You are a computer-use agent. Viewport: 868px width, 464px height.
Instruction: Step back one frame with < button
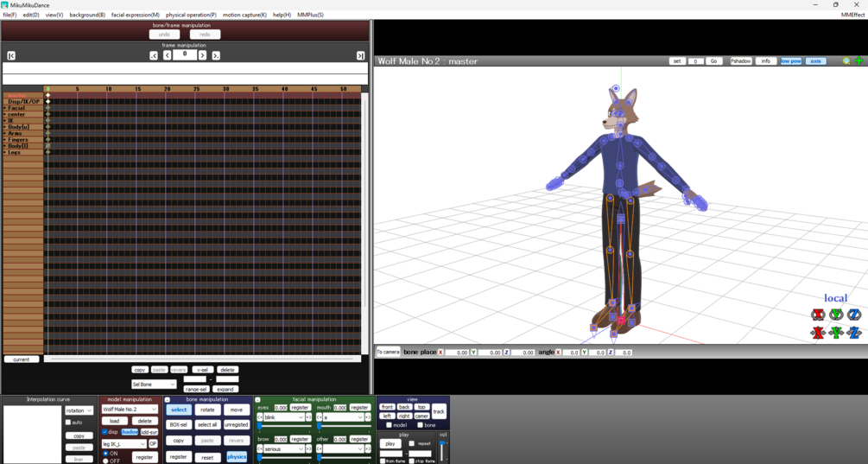pyautogui.click(x=168, y=55)
